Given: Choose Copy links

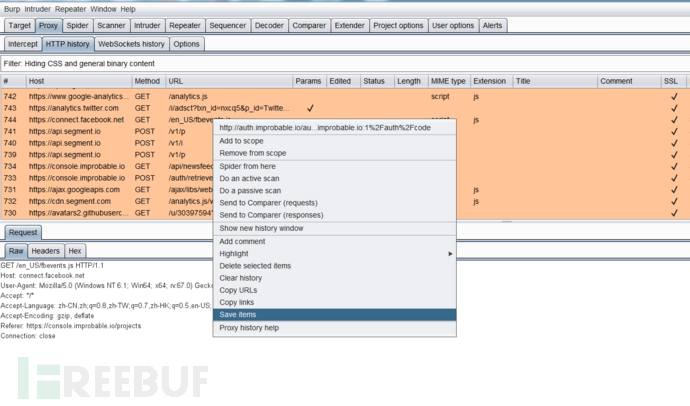Looking at the screenshot, I should point(334,303).
